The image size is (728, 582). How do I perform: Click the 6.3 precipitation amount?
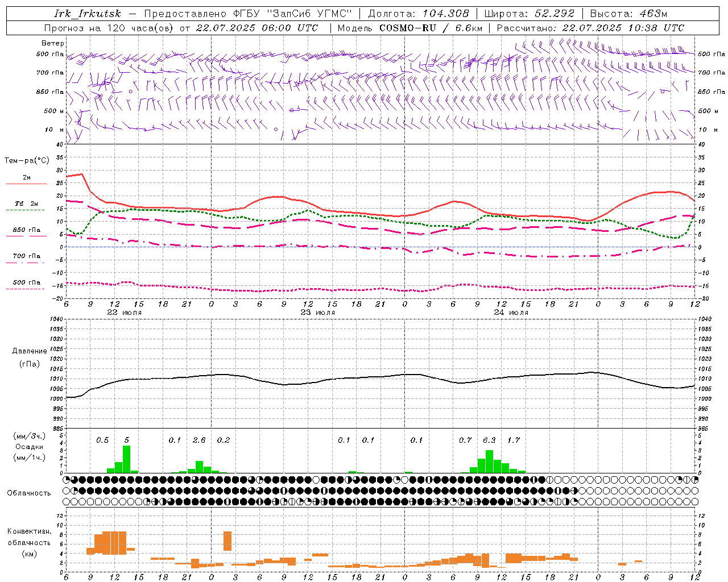click(489, 440)
